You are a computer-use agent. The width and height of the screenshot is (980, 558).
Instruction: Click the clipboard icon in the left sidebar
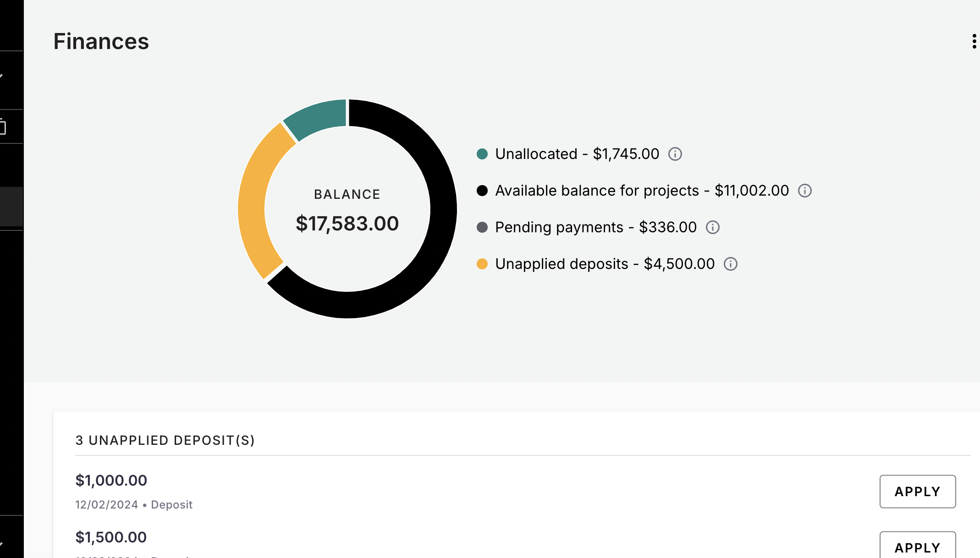(x=3, y=127)
